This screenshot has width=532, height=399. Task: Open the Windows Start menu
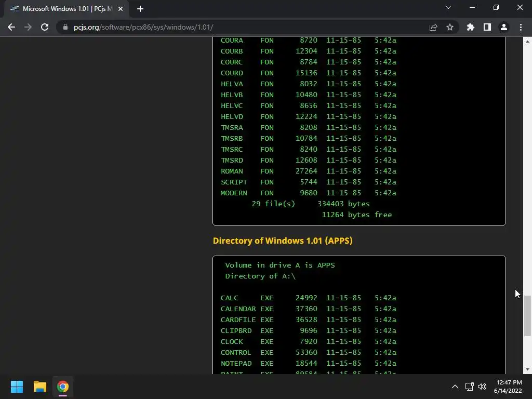(17, 387)
